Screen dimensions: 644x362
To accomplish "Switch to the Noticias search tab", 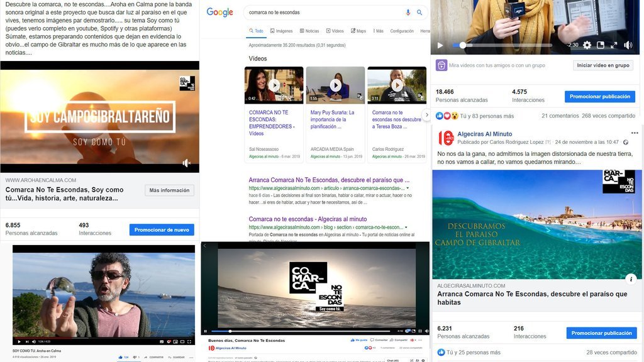I will [x=309, y=31].
